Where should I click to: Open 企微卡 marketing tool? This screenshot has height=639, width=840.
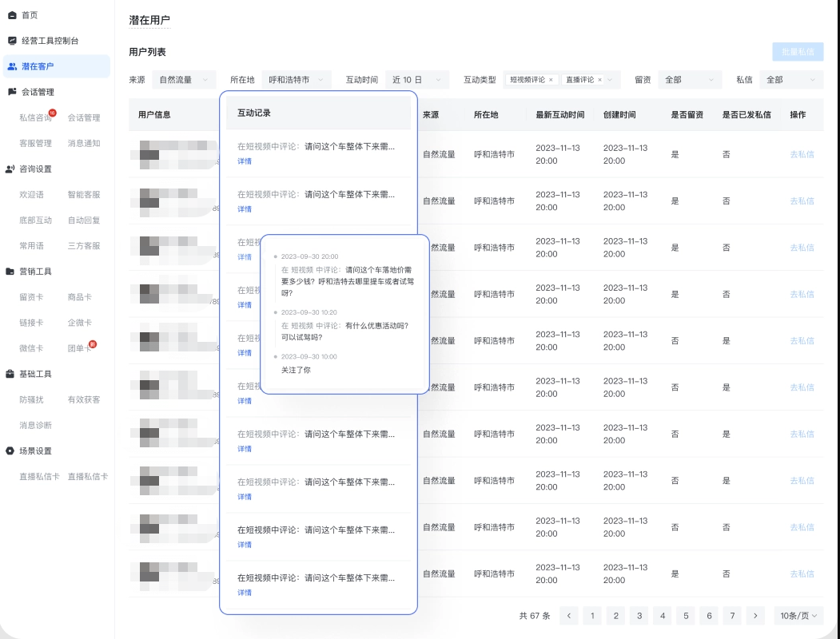tap(79, 323)
